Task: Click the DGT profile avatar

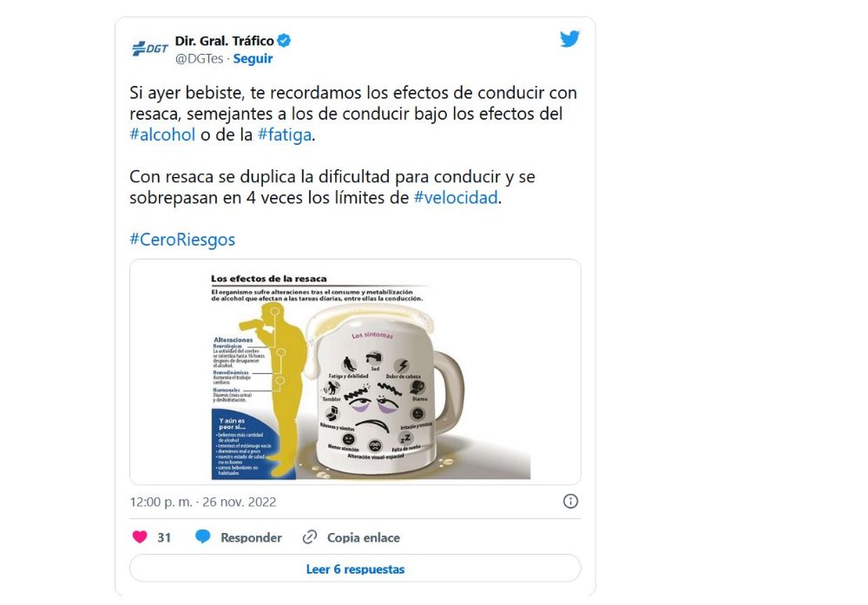Action: [149, 49]
